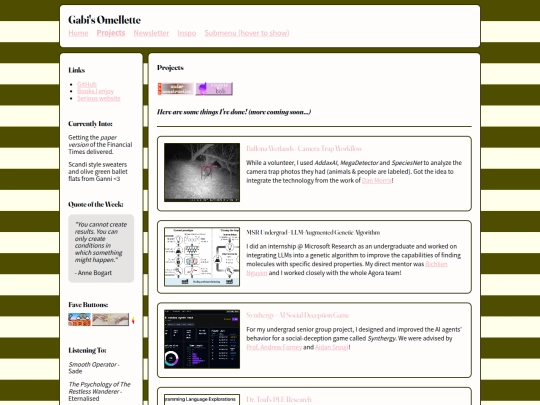The height and width of the screenshot is (405, 540).
Task: Go to the Newsletter page
Action: 151,33
